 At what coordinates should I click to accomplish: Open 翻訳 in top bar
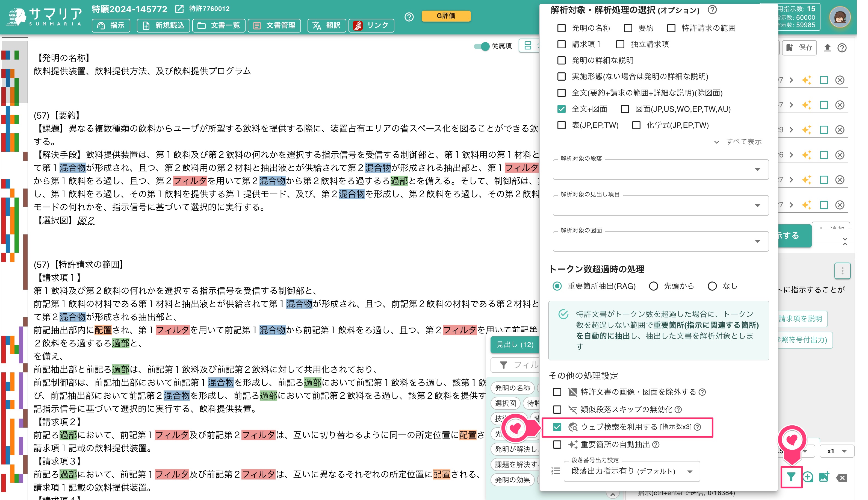coord(327,26)
